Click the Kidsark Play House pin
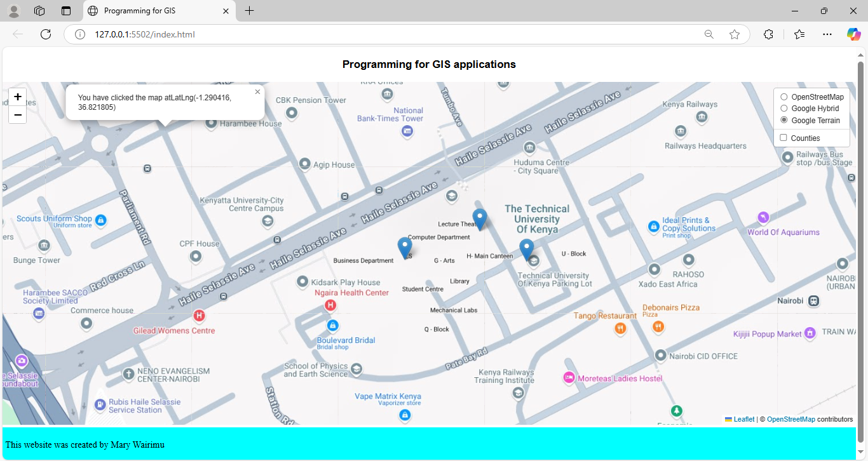This screenshot has width=868, height=461. pyautogui.click(x=303, y=282)
